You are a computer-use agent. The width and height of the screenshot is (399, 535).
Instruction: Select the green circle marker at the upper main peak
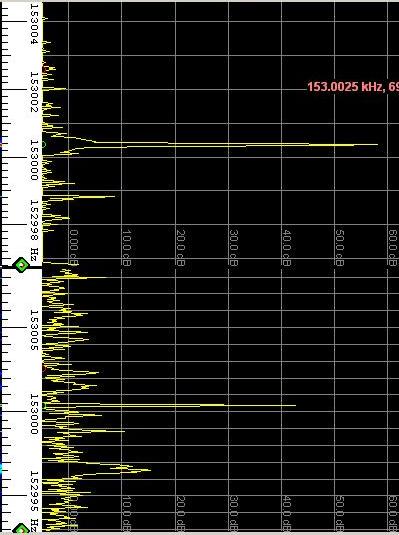tap(44, 145)
